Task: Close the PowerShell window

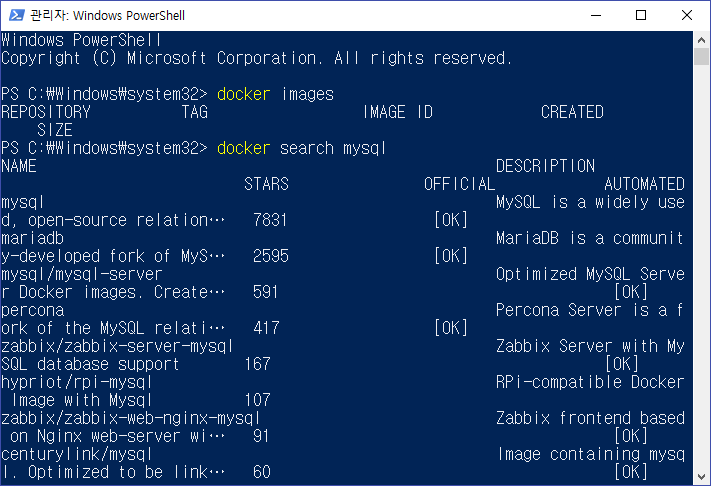Action: click(x=687, y=15)
